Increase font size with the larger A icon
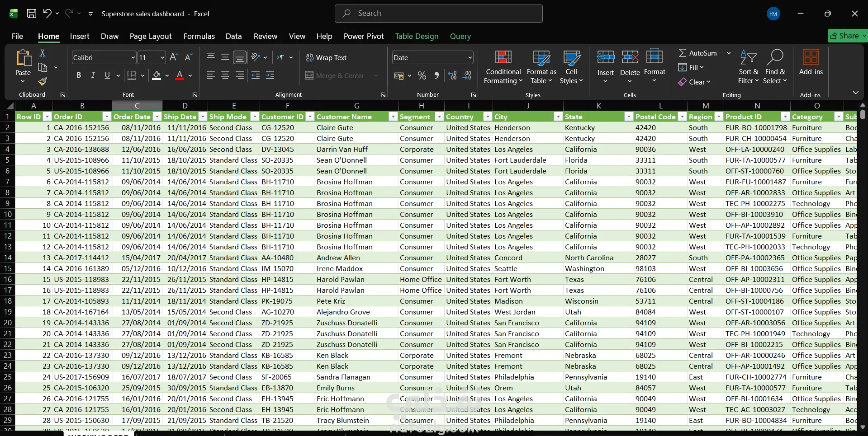The height and width of the screenshot is (436, 868). (x=174, y=57)
